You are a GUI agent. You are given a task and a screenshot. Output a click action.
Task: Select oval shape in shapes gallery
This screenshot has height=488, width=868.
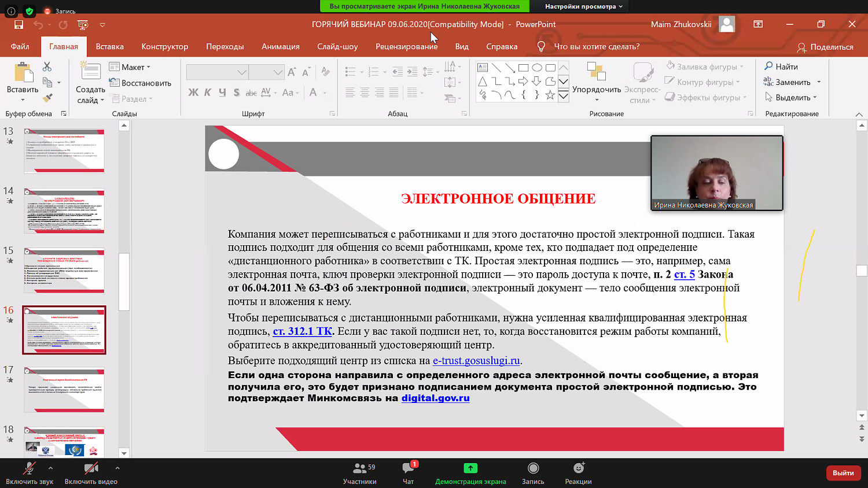[x=536, y=68]
